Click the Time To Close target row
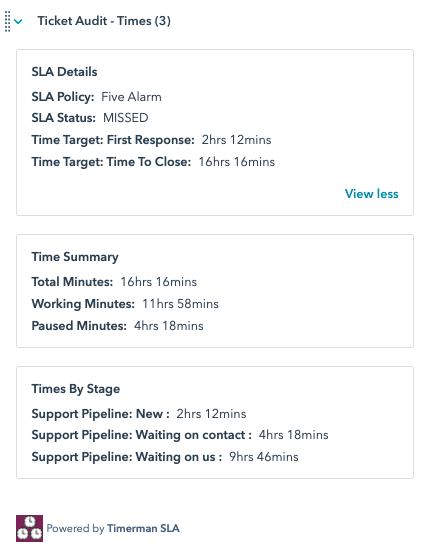 click(153, 162)
